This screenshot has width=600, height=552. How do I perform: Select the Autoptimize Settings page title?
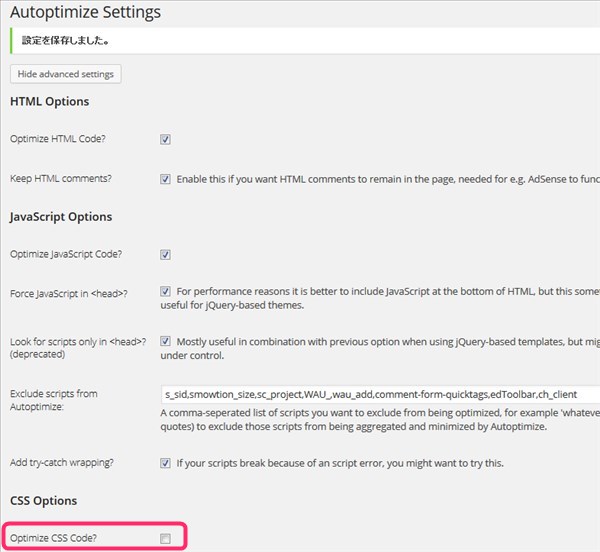pyautogui.click(x=85, y=12)
